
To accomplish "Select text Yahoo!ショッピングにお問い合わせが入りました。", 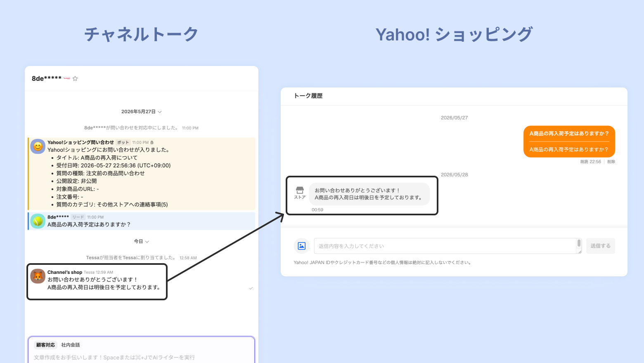I will click(108, 150).
